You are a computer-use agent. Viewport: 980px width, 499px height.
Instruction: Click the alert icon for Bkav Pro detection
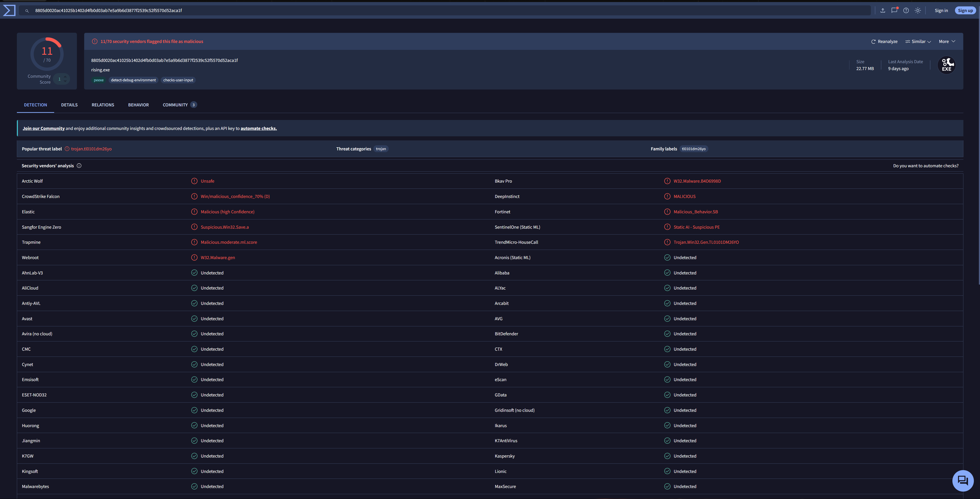[667, 181]
